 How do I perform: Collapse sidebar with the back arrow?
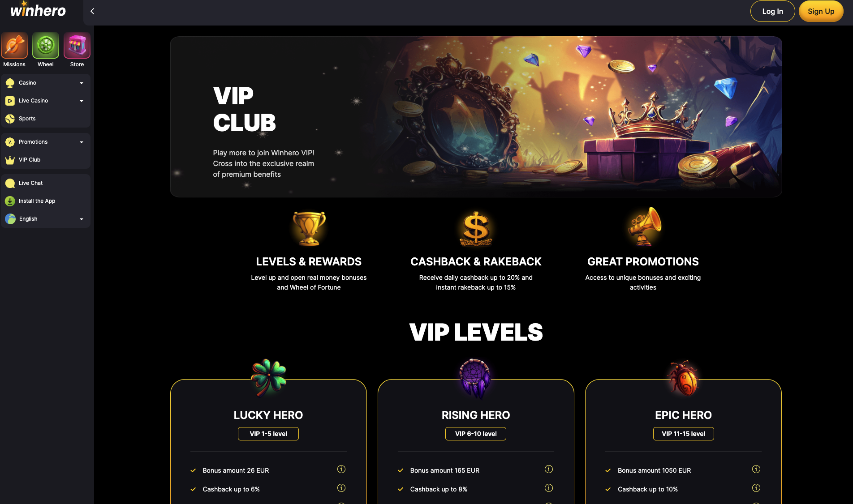pos(92,11)
